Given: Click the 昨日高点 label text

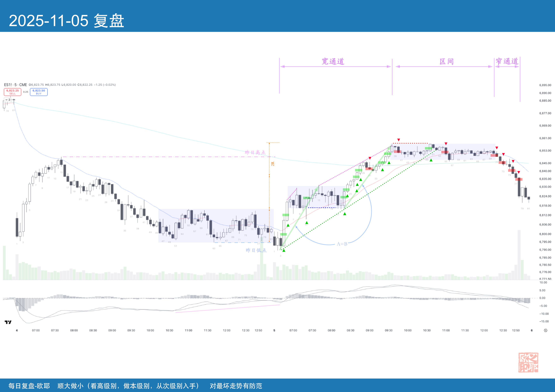Looking at the screenshot, I should pyautogui.click(x=255, y=152).
